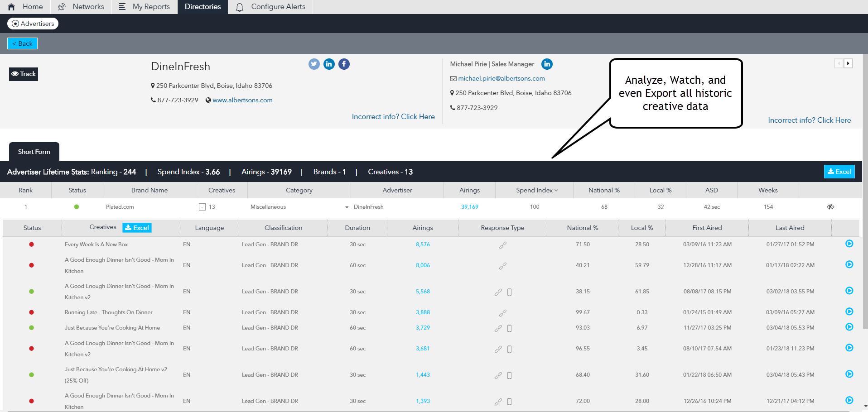Sort by Spend Index column
868x412 pixels.
click(x=537, y=190)
